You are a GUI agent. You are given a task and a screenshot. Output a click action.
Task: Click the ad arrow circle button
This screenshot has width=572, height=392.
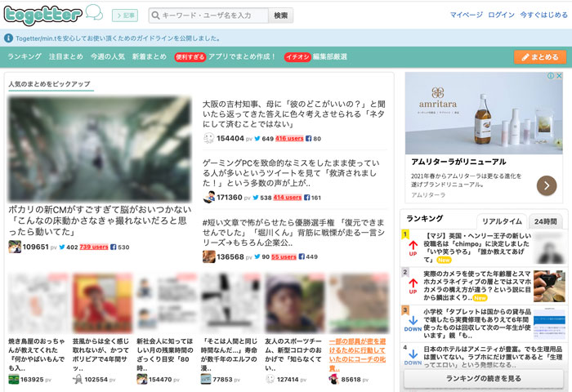547,185
